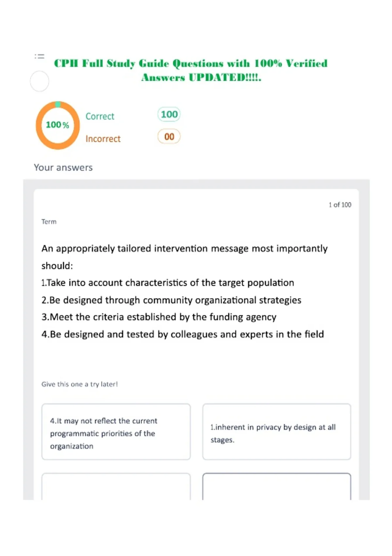Select option '1.Take into account characteristics of the target population'
This screenshot has width=392, height=556.
[168, 283]
